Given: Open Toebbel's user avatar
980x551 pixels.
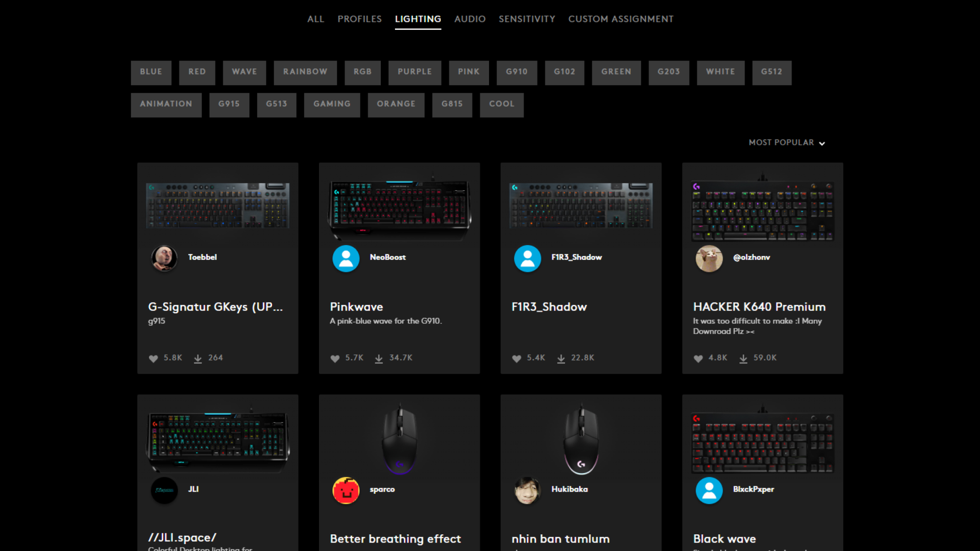Looking at the screenshot, I should pyautogui.click(x=164, y=258).
